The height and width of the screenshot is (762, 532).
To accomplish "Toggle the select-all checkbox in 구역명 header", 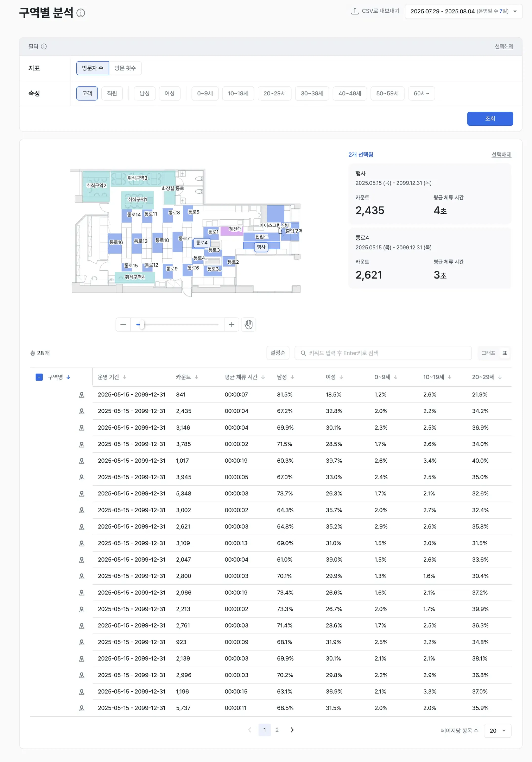I will point(39,377).
